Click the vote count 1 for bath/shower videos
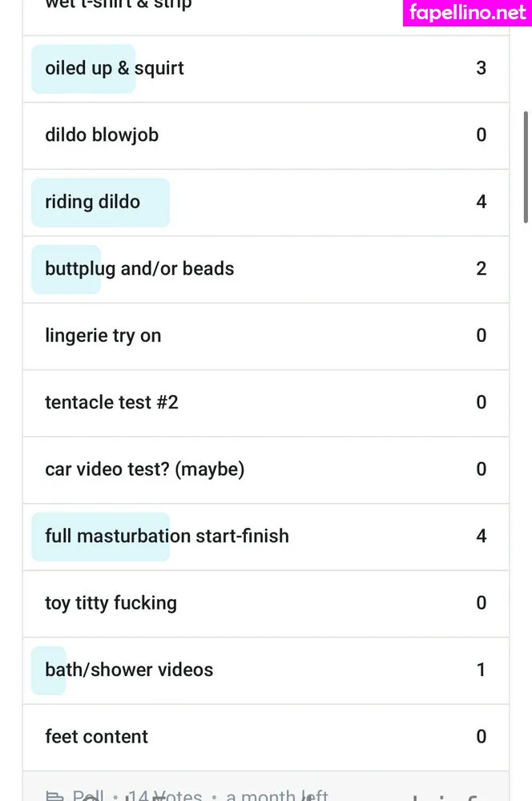 (x=481, y=670)
